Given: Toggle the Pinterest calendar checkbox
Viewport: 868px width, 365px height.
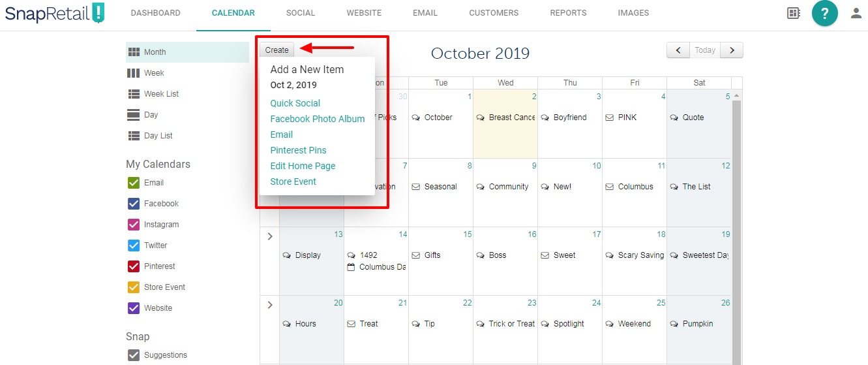Looking at the screenshot, I should point(134,266).
